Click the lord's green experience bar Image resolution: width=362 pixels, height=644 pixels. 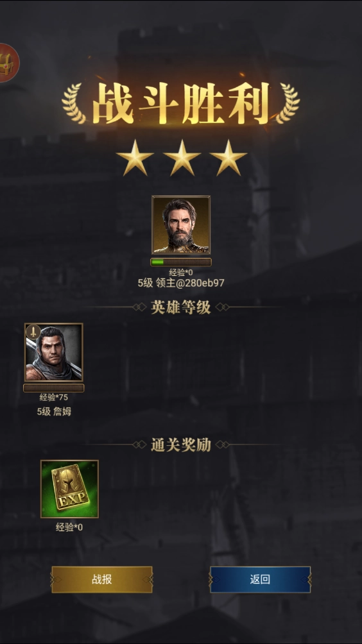coord(181,262)
